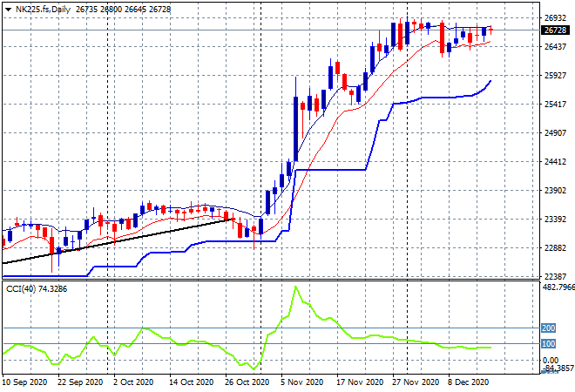Click the 26932 price axis label
The height and width of the screenshot is (392, 575).
555,18
